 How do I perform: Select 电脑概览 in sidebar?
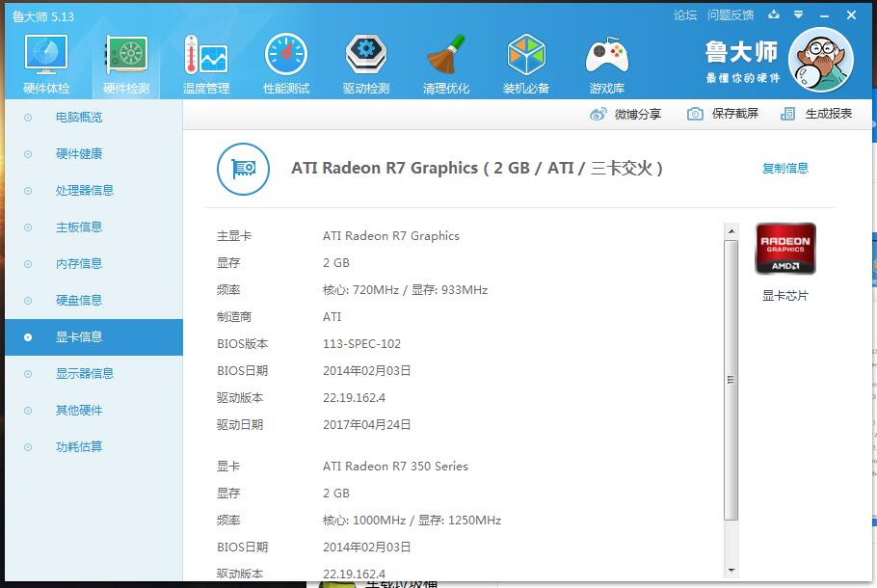(x=94, y=118)
